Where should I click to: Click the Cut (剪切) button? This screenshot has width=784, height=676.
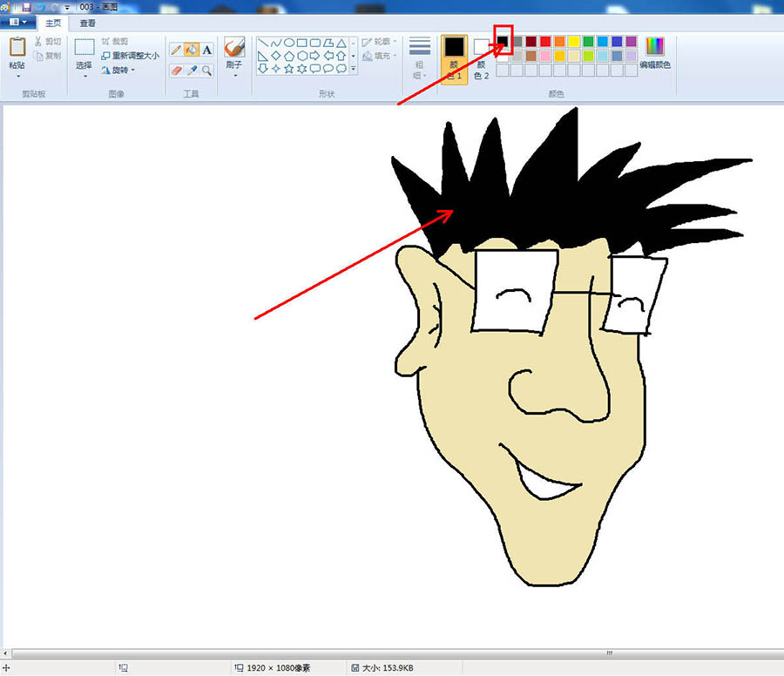(x=48, y=42)
